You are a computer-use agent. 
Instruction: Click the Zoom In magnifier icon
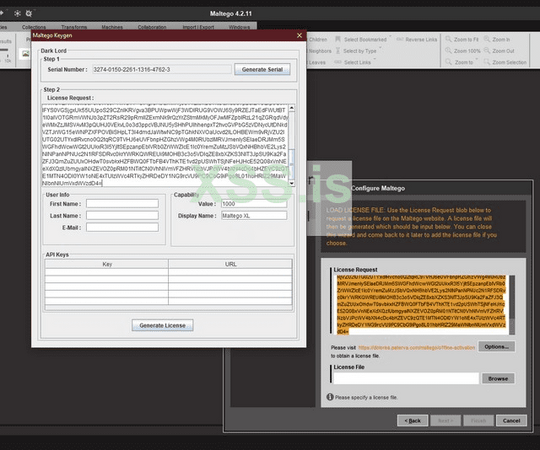coord(487,39)
